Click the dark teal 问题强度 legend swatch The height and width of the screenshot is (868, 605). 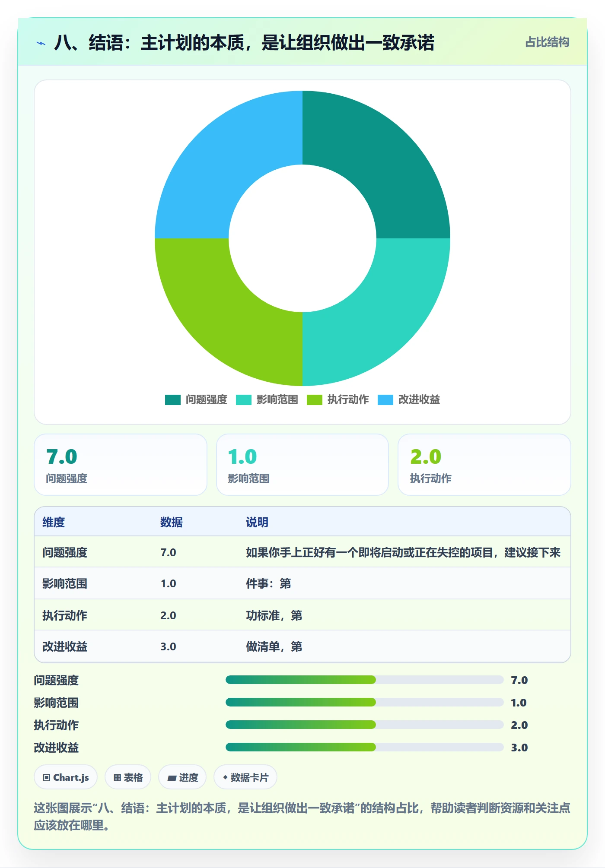[173, 400]
